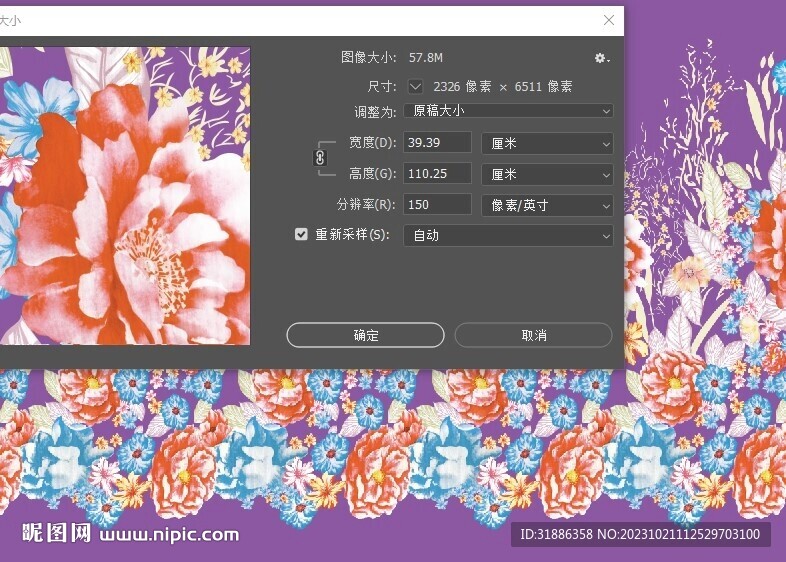Screen dimensions: 786x562
Task: Toggle the constrain proportions chain link icon
Action: [x=320, y=158]
